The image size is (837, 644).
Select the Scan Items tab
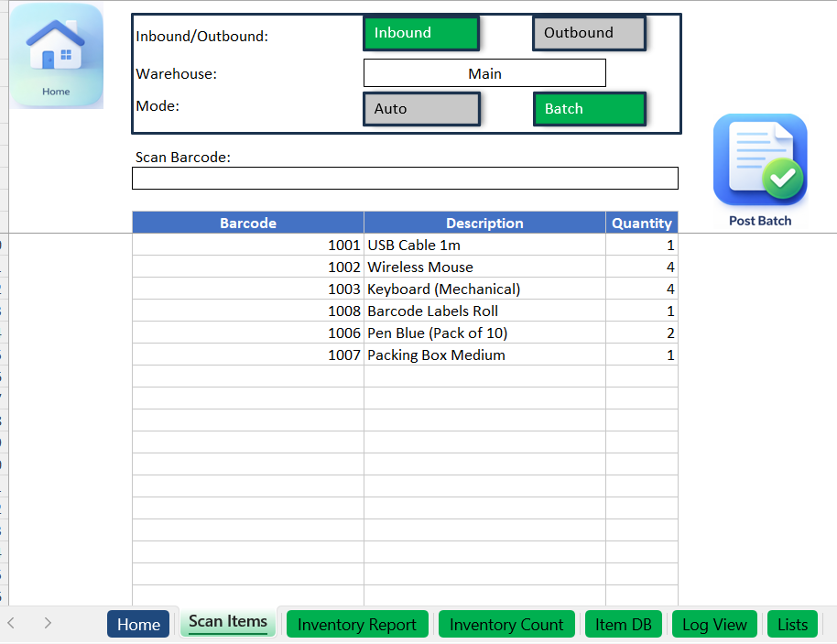[x=228, y=623]
